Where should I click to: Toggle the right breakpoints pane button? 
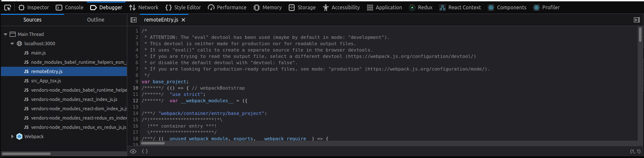pyautogui.click(x=637, y=20)
